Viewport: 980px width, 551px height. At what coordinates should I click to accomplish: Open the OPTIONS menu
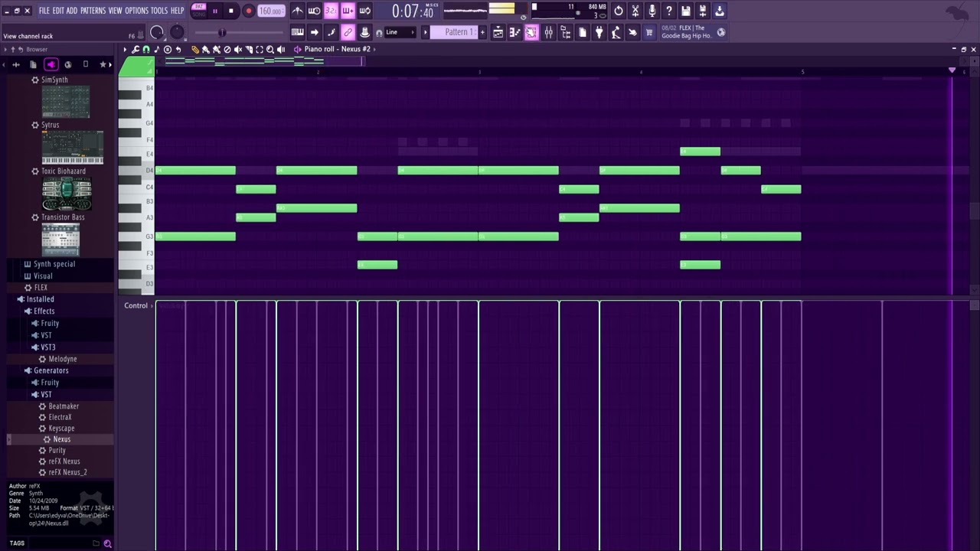pyautogui.click(x=136, y=11)
